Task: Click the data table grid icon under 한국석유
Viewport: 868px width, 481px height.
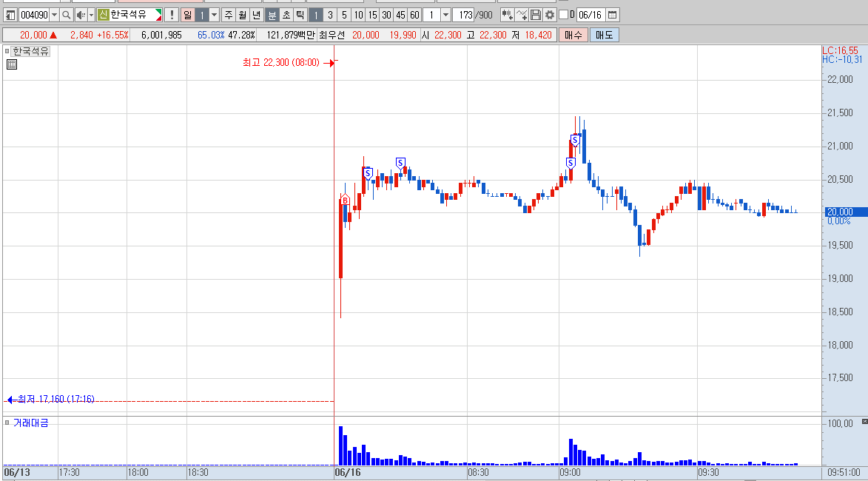Action: [12, 65]
